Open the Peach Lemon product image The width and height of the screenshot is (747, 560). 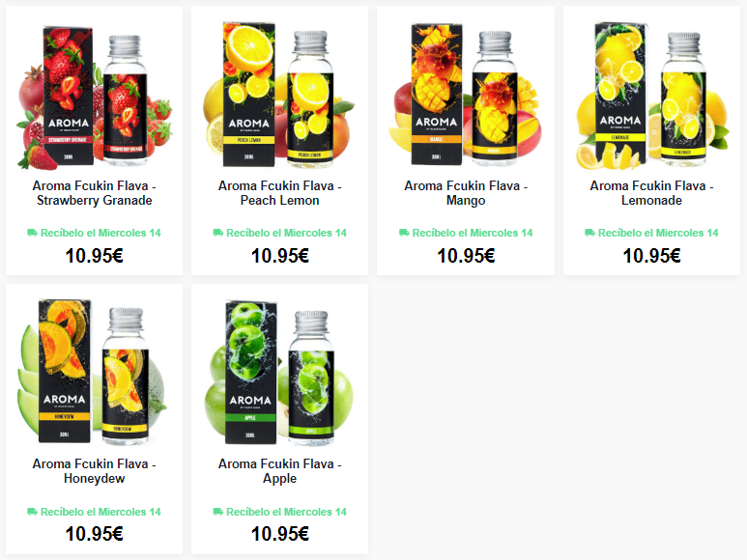(x=279, y=95)
